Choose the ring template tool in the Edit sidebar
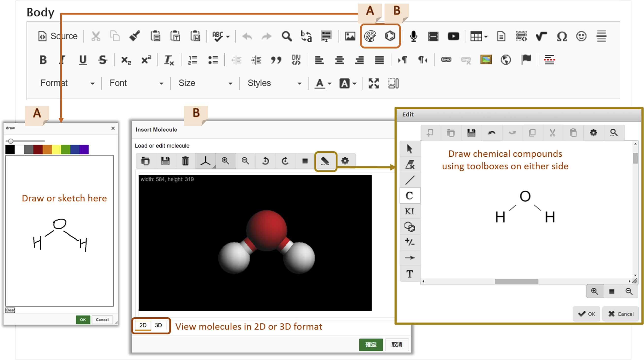The image size is (644, 360). tap(410, 227)
